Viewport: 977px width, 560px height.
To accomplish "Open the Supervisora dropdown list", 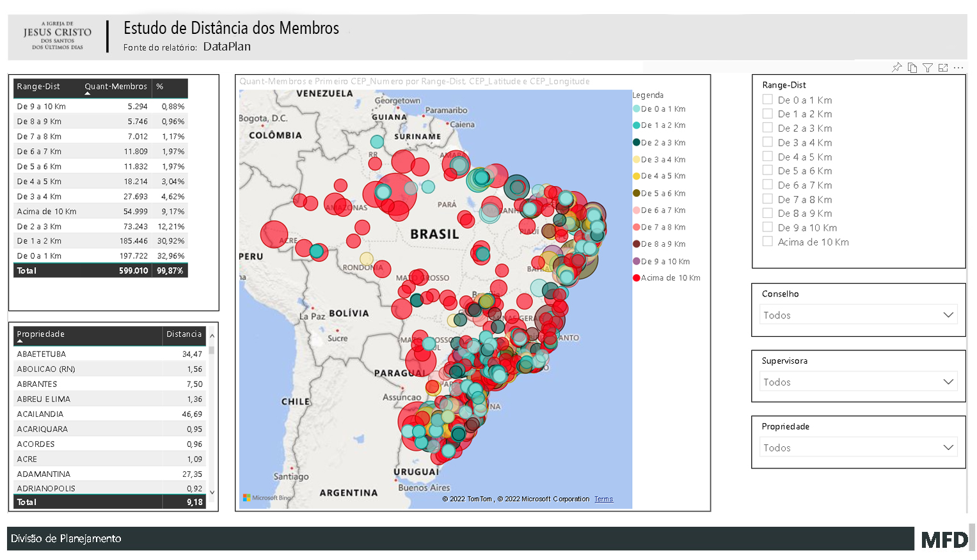I will tap(948, 382).
